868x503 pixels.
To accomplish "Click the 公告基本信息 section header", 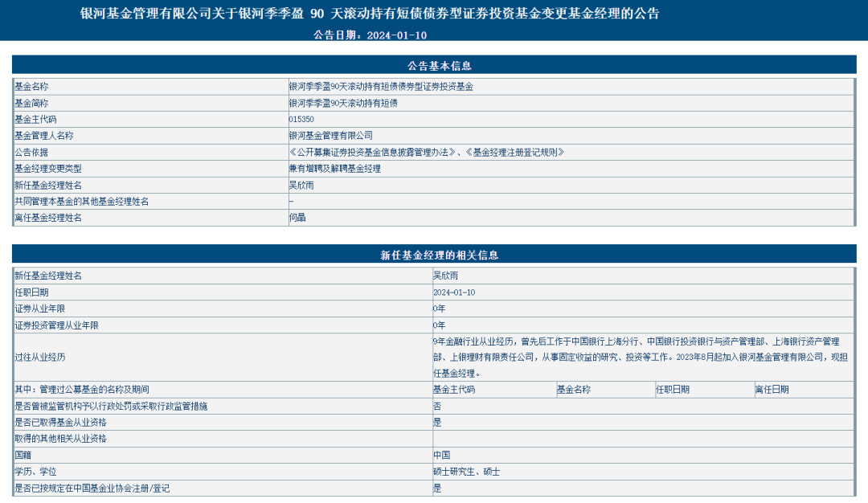I will coord(440,66).
